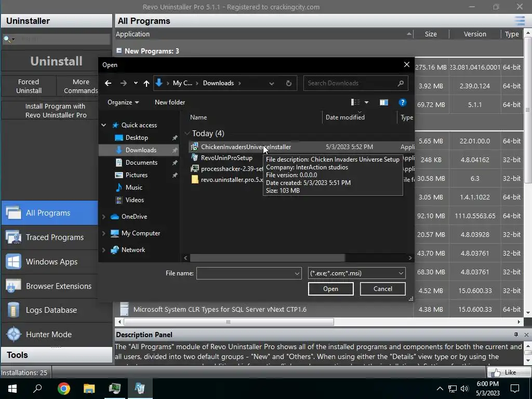Toggle the preview pane

click(x=384, y=102)
